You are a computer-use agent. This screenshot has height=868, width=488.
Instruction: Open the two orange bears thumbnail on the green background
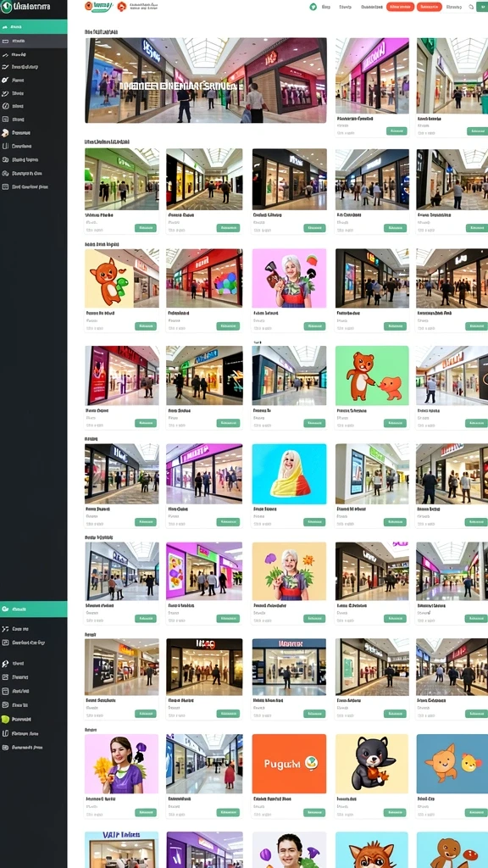pos(372,376)
